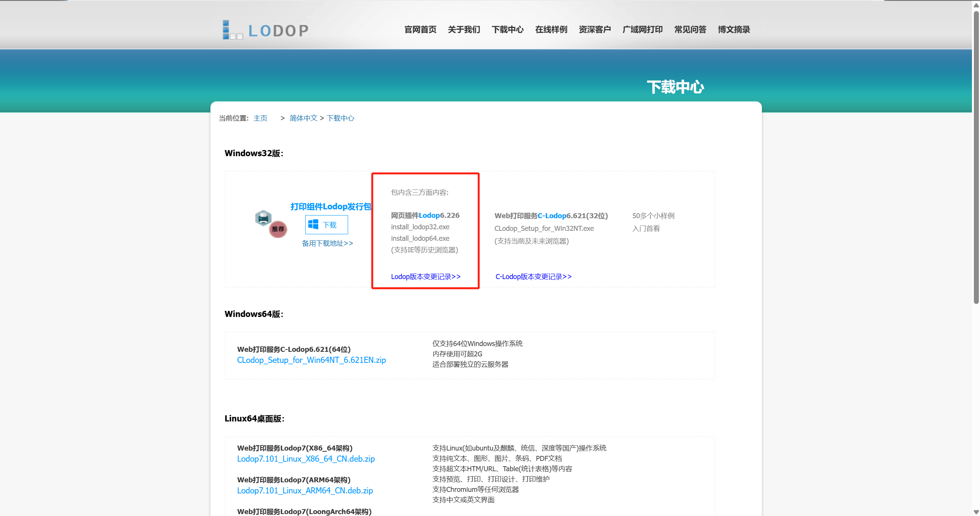Open 关于我们 navigation item
This screenshot has height=516, width=980.
pyautogui.click(x=464, y=29)
